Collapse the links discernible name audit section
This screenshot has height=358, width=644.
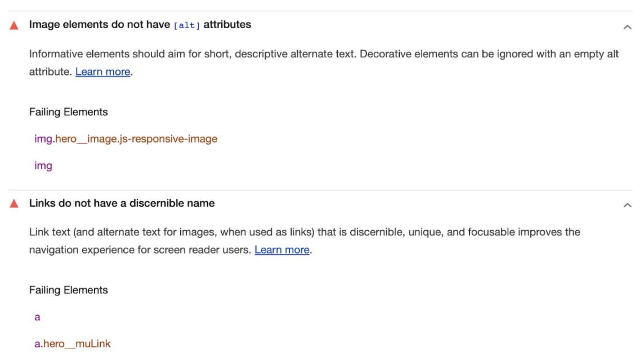click(627, 204)
